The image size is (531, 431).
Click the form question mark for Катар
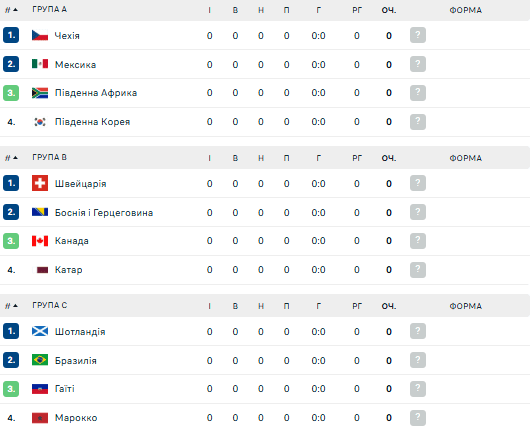(x=418, y=270)
